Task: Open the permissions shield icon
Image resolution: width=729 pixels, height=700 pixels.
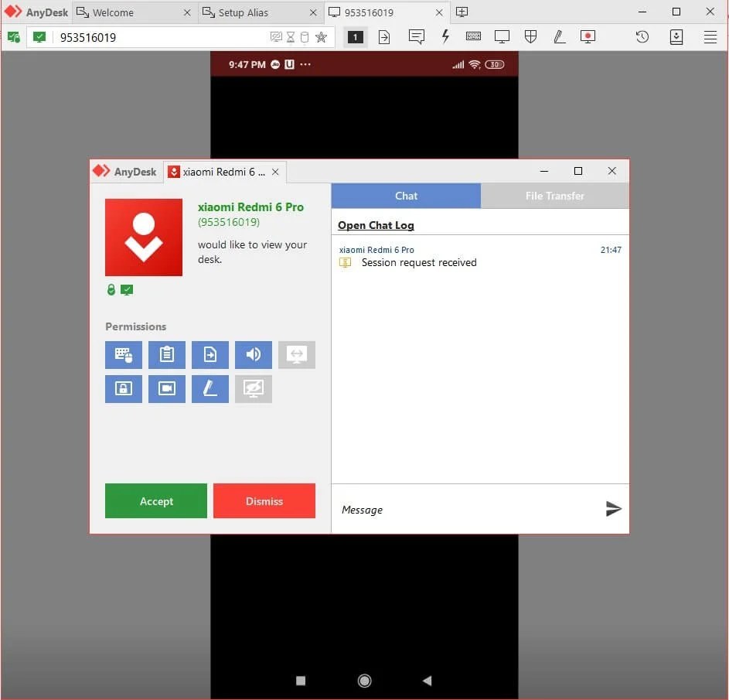Action: (x=530, y=36)
